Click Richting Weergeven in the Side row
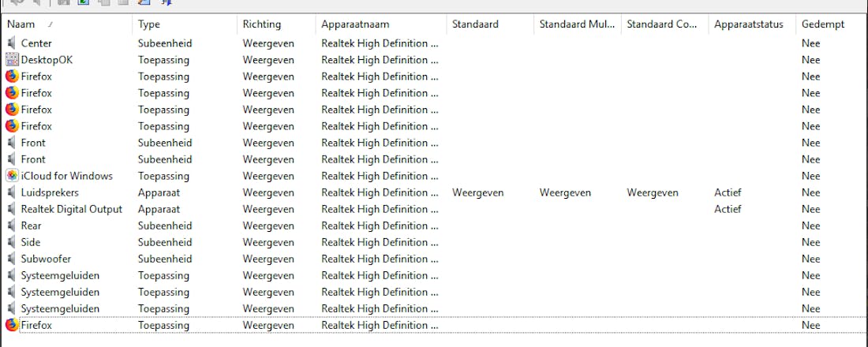 pos(268,242)
